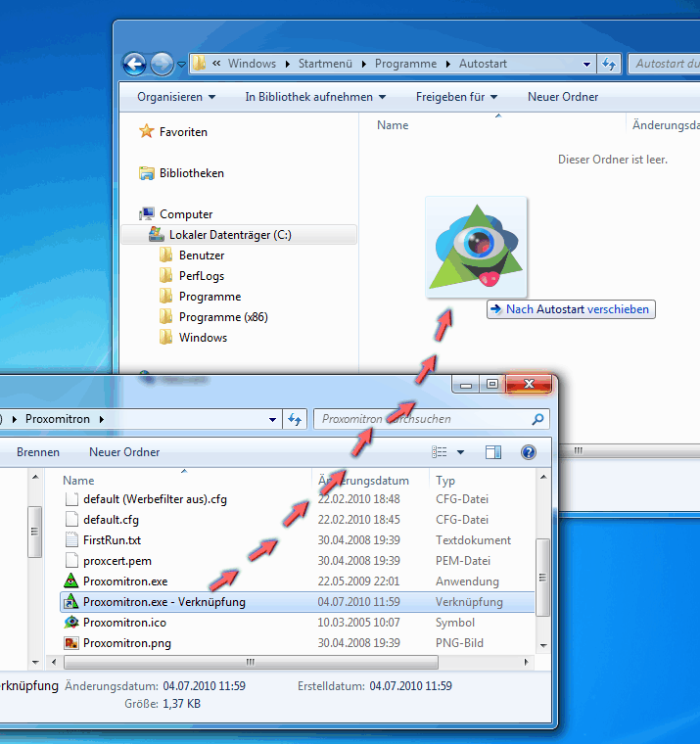The width and height of the screenshot is (700, 744).
Task: Toggle the preview pane icon
Action: [x=493, y=452]
